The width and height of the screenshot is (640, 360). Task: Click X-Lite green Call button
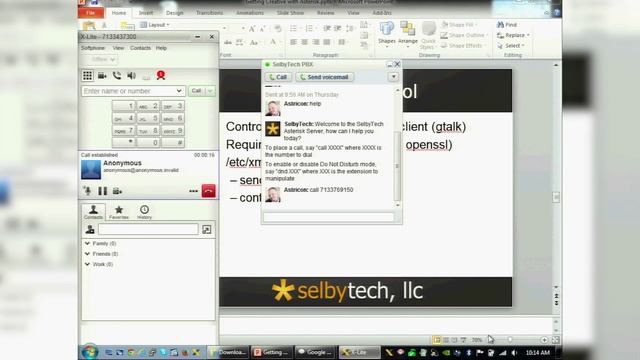pos(197,91)
